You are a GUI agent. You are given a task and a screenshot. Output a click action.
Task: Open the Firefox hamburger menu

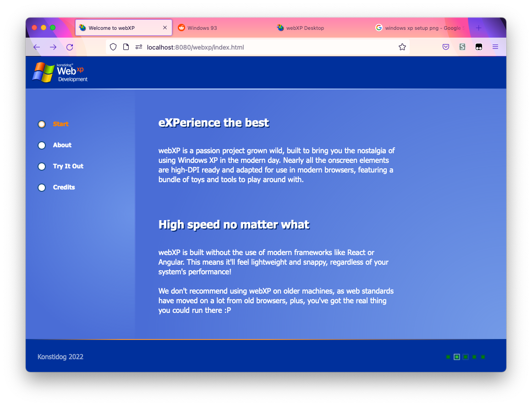pyautogui.click(x=495, y=47)
